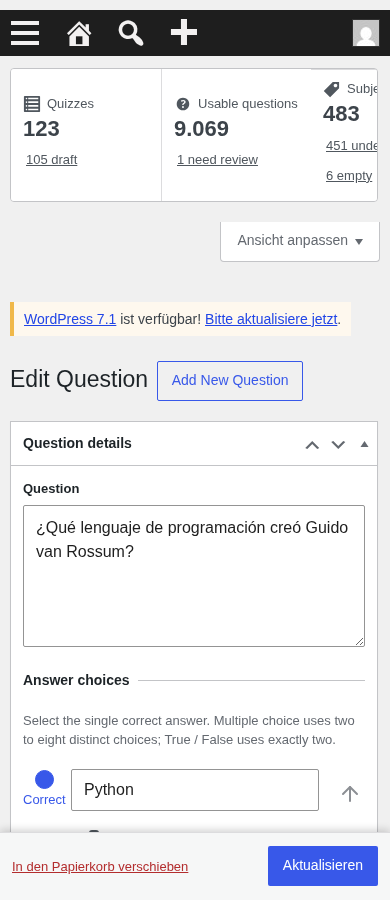Click the Aktualisieren button

323,866
